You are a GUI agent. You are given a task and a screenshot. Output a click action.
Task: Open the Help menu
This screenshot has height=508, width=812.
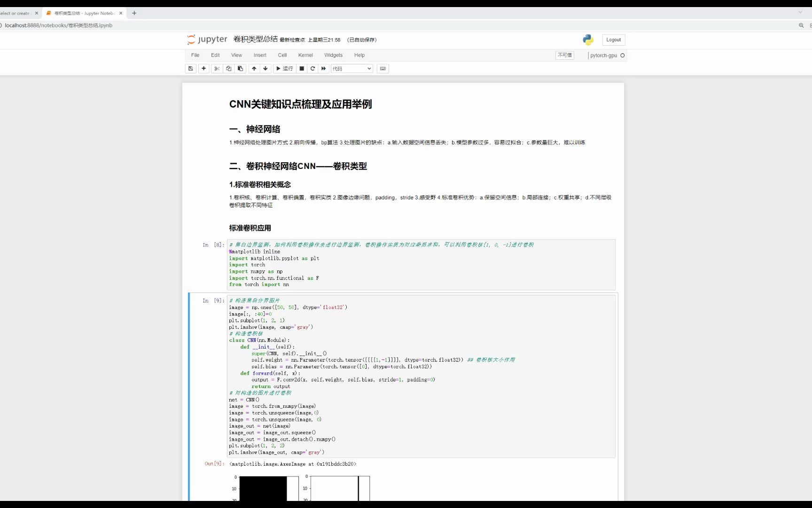click(359, 55)
